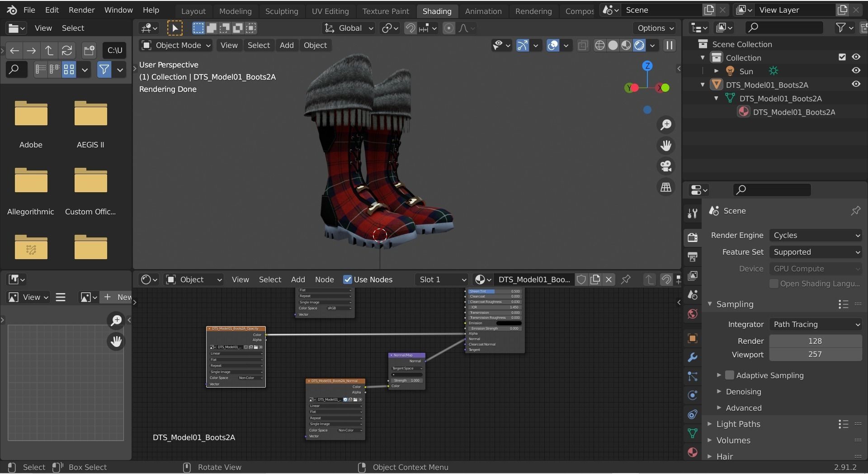This screenshot has width=868, height=474.
Task: Open the Object Mode dropdown
Action: coord(176,45)
